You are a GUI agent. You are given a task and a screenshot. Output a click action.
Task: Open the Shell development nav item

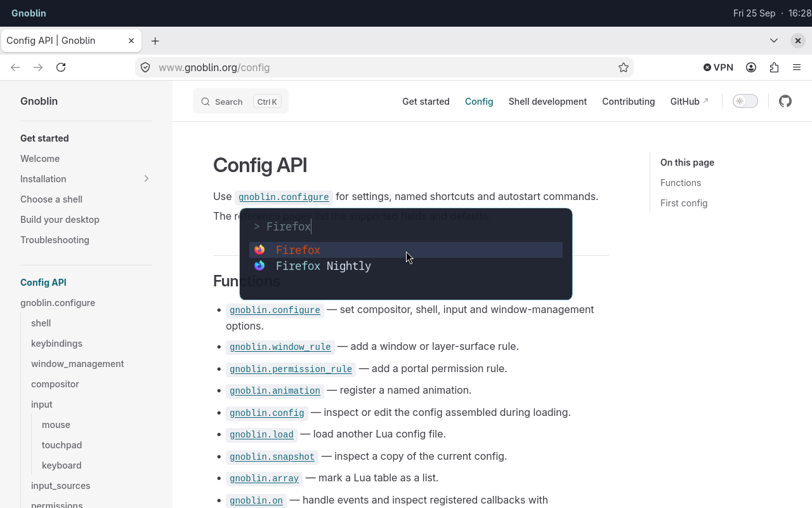tap(547, 102)
